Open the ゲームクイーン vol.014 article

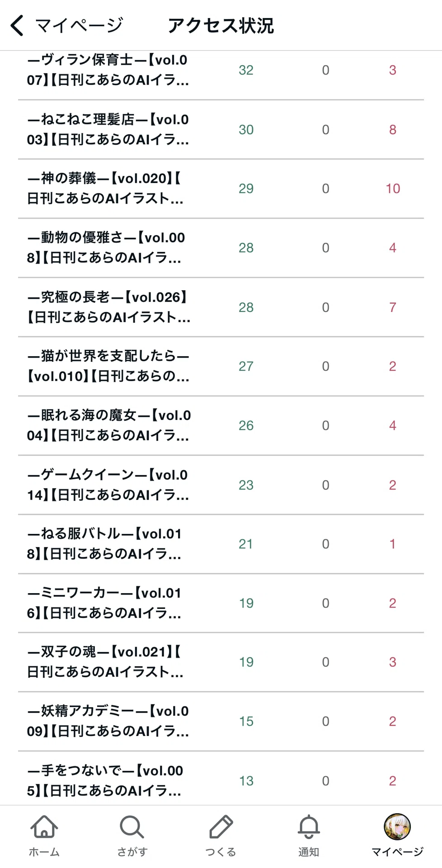click(x=221, y=485)
